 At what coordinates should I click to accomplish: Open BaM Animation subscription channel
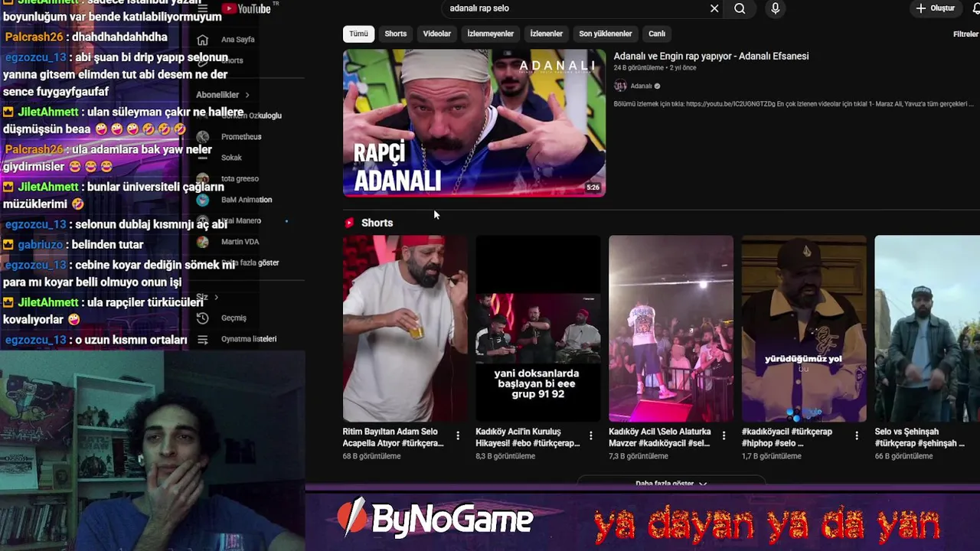click(x=247, y=200)
